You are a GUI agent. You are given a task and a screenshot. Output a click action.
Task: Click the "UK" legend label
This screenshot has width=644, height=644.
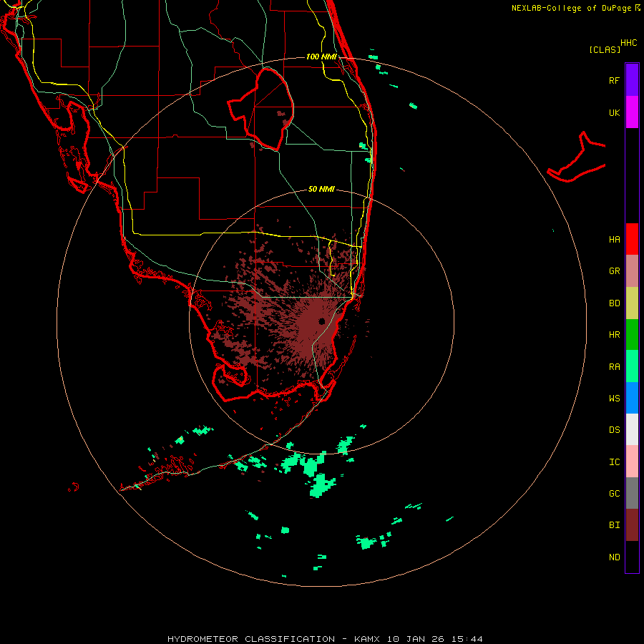614,112
